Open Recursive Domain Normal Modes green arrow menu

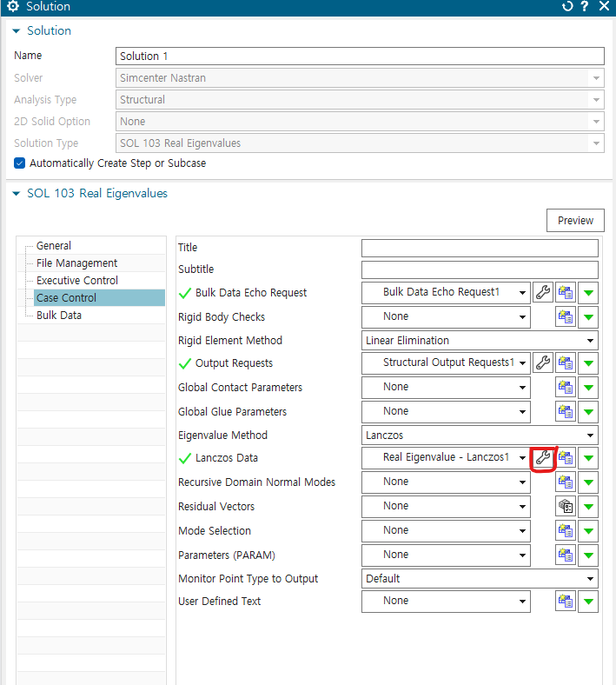(588, 482)
